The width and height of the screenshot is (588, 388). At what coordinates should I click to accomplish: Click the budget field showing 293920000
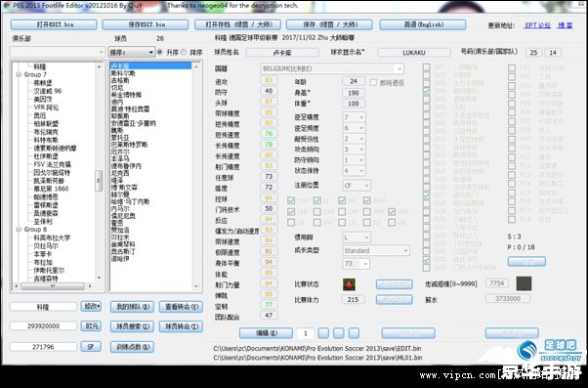click(44, 325)
